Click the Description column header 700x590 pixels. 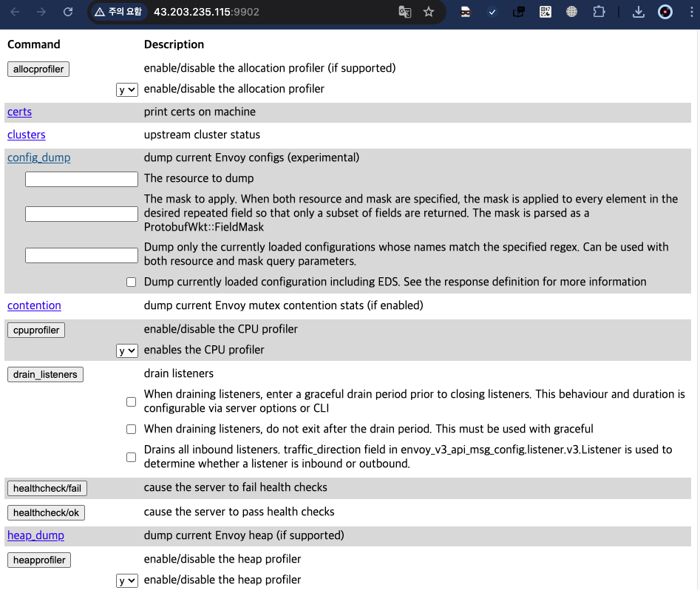coord(174,44)
